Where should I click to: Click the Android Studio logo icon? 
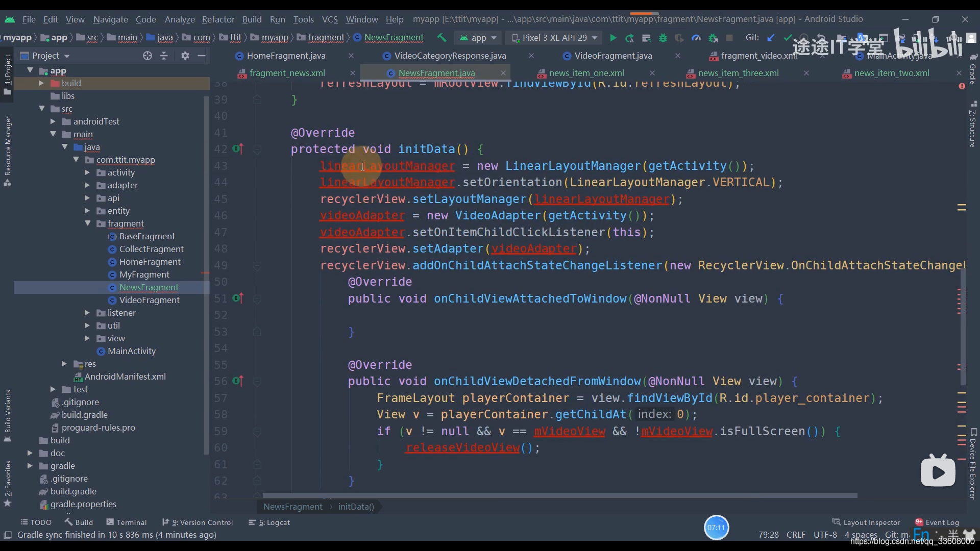pos(10,19)
